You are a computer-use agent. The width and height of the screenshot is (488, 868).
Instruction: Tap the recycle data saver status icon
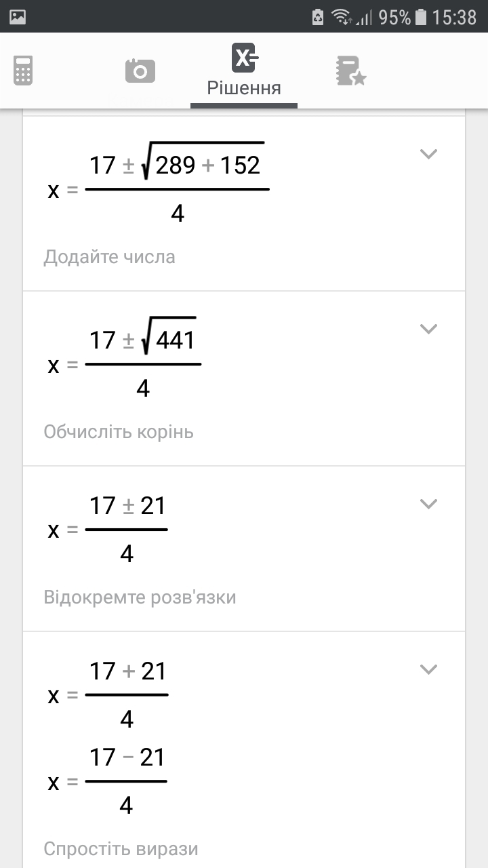pyautogui.click(x=318, y=17)
